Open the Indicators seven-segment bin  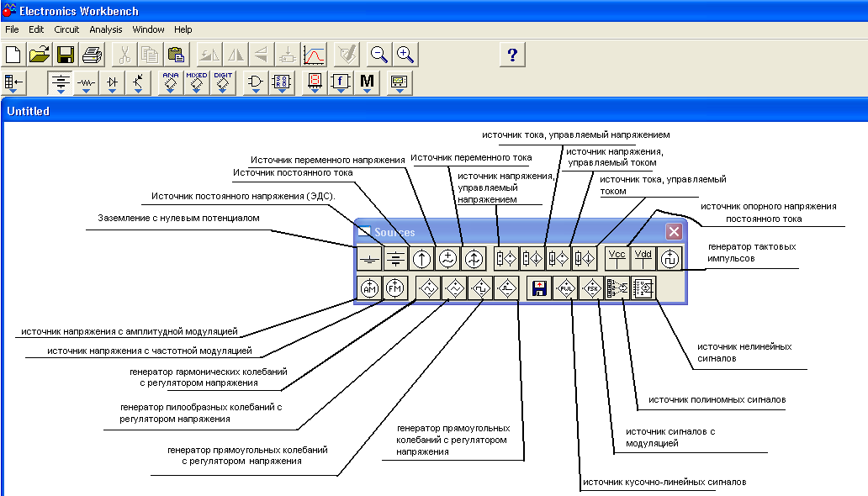[315, 82]
